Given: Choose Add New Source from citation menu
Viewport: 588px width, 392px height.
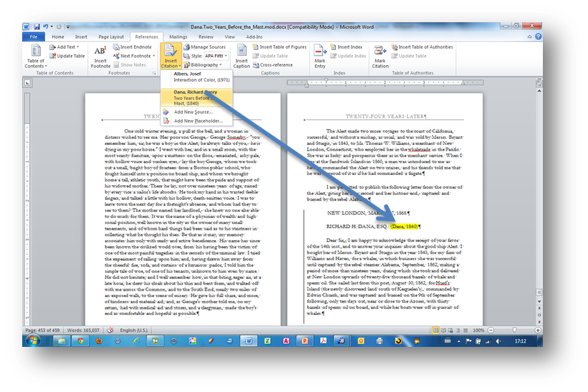Looking at the screenshot, I should point(192,112).
